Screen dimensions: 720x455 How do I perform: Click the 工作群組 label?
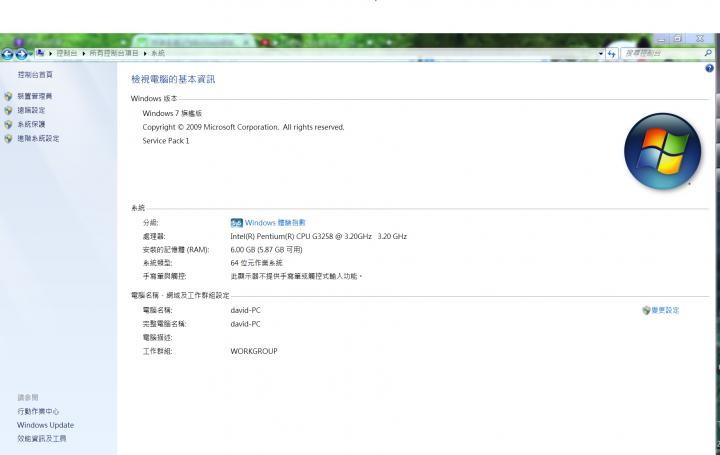click(x=158, y=351)
